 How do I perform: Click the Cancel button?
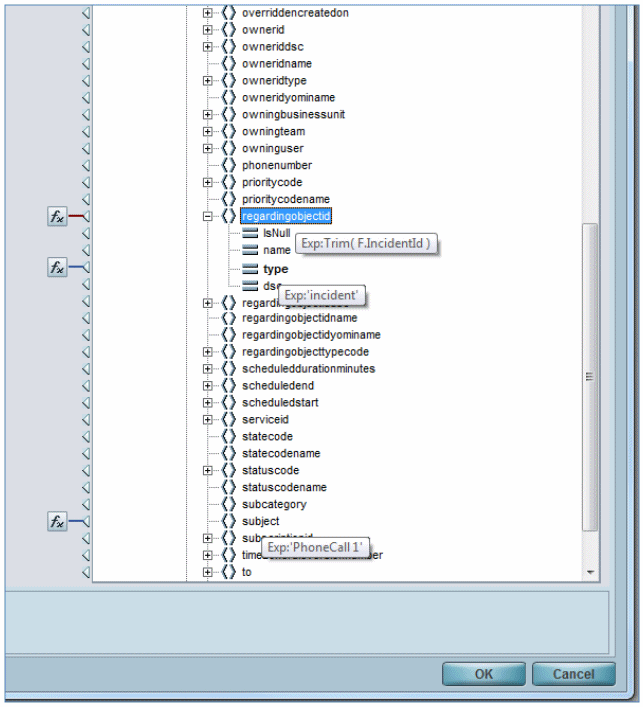tap(573, 674)
